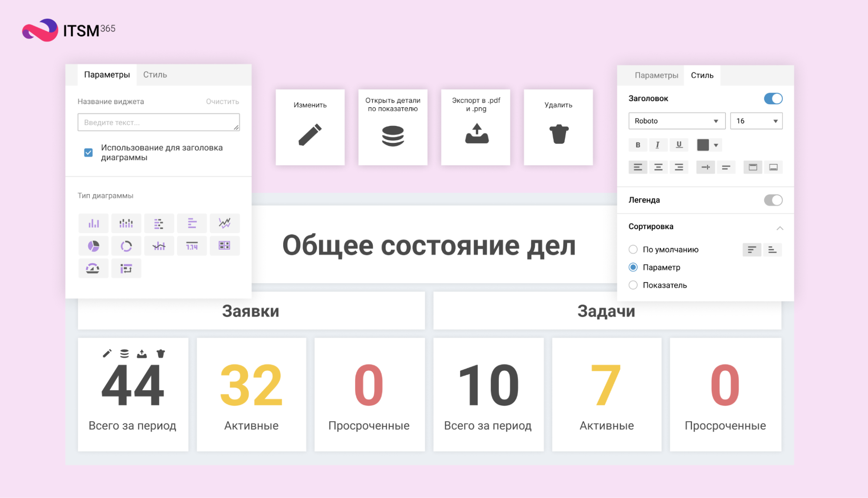Click small export icon above number 44
The image size is (868, 498).
click(x=142, y=354)
